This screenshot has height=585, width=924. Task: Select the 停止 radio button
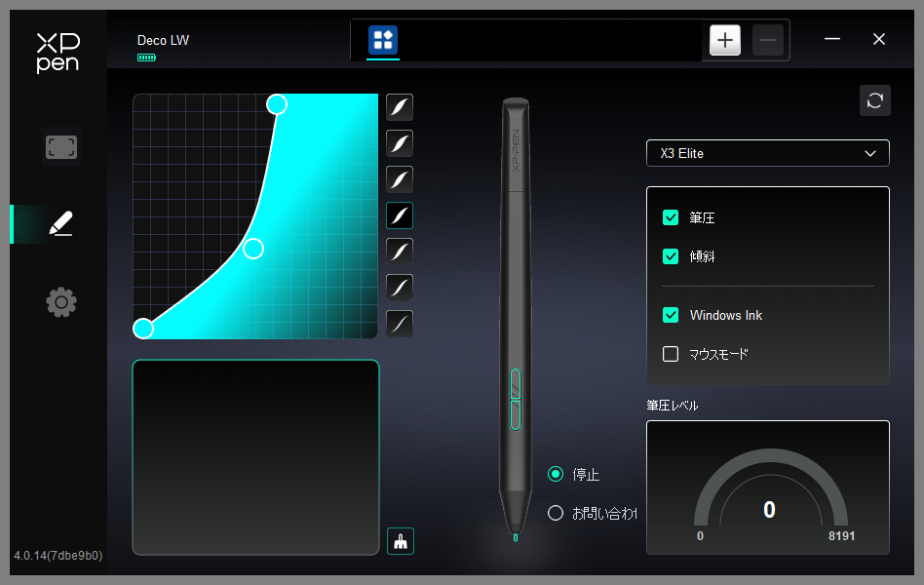556,474
